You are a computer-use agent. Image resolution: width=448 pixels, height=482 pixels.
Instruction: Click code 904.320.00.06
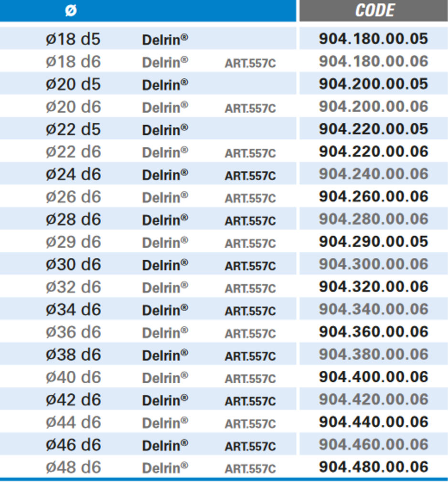tap(373, 287)
